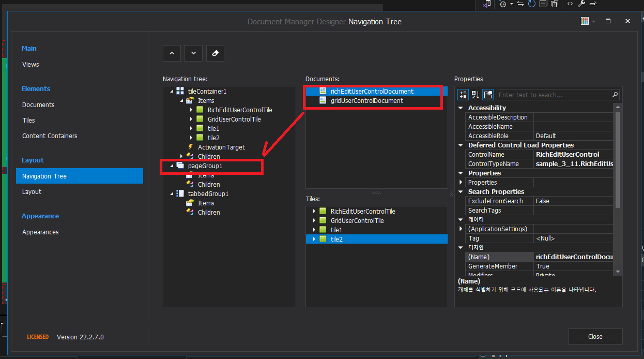Click Visual Studio collapse all icon
644x359 pixels.
click(x=543, y=4)
